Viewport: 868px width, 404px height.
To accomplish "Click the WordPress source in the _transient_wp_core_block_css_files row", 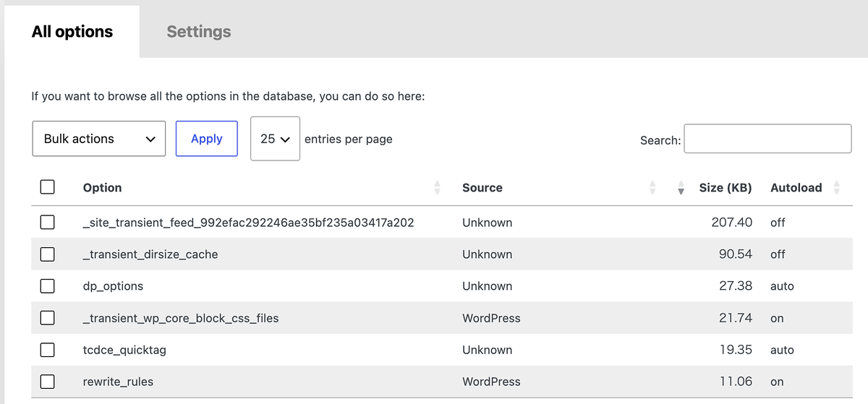I will (x=491, y=318).
